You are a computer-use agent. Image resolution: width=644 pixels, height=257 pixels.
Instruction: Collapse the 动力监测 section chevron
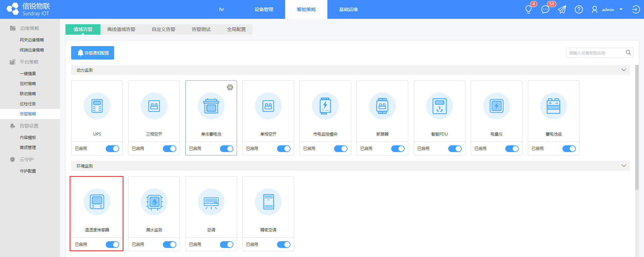[x=624, y=70]
